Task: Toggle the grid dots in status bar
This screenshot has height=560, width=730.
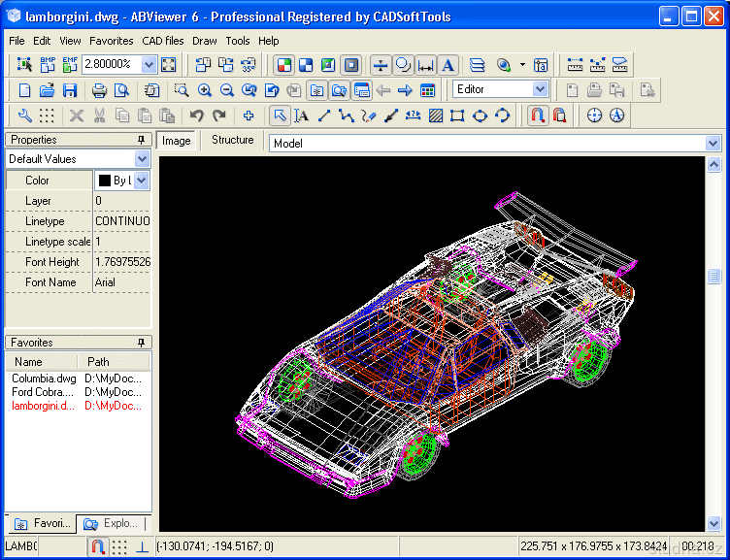Action: 119,546
